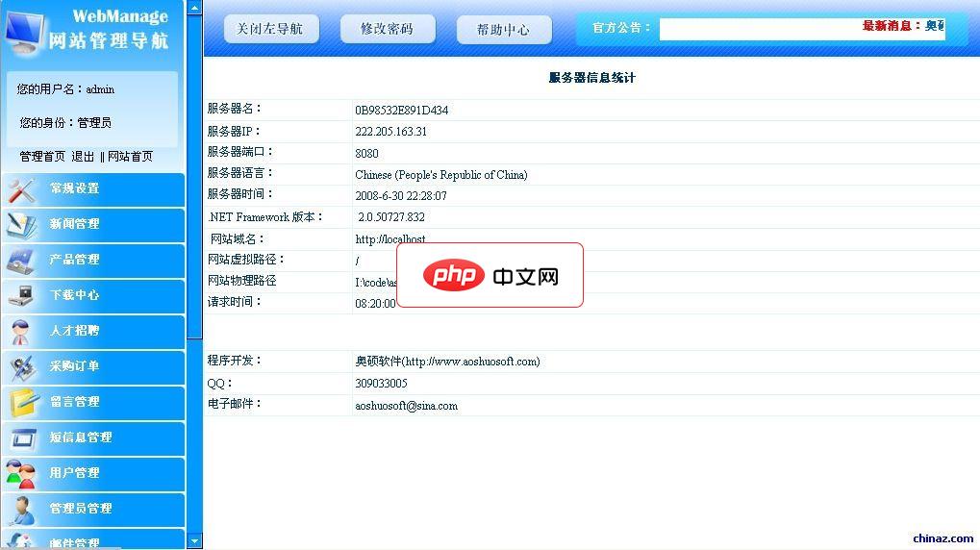Screen dimensions: 980x550
Task: Click the 帮助中心 button
Action: 504,30
